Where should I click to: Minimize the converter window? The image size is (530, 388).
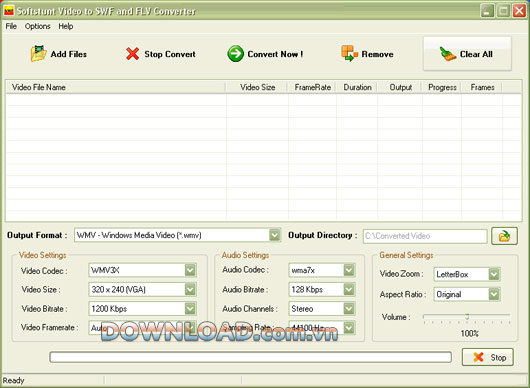tap(487, 11)
